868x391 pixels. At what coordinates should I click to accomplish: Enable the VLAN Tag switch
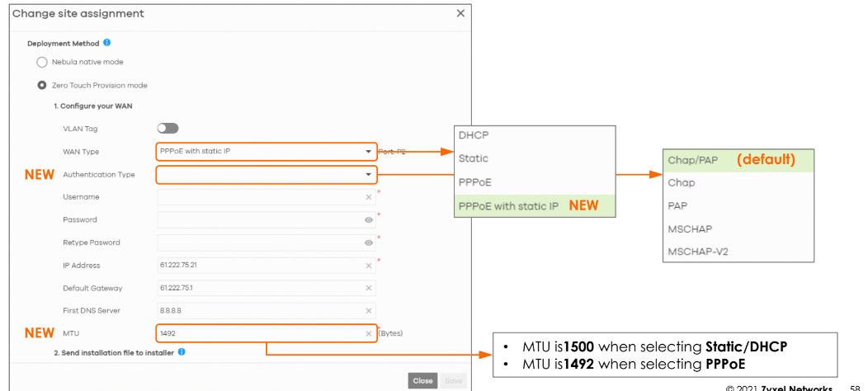coord(167,129)
